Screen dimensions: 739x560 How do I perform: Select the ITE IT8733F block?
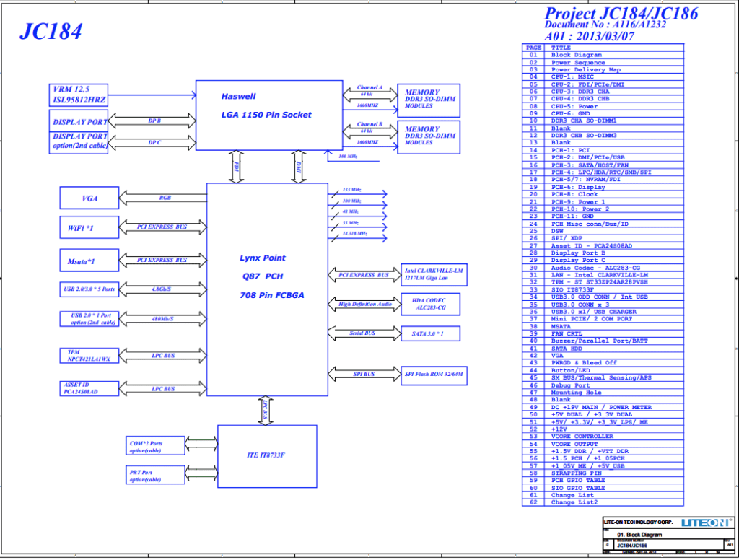tap(267, 456)
